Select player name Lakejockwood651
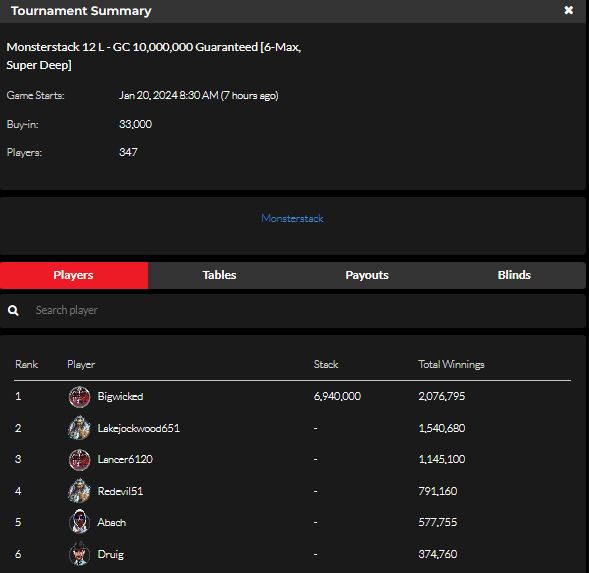 click(x=139, y=428)
